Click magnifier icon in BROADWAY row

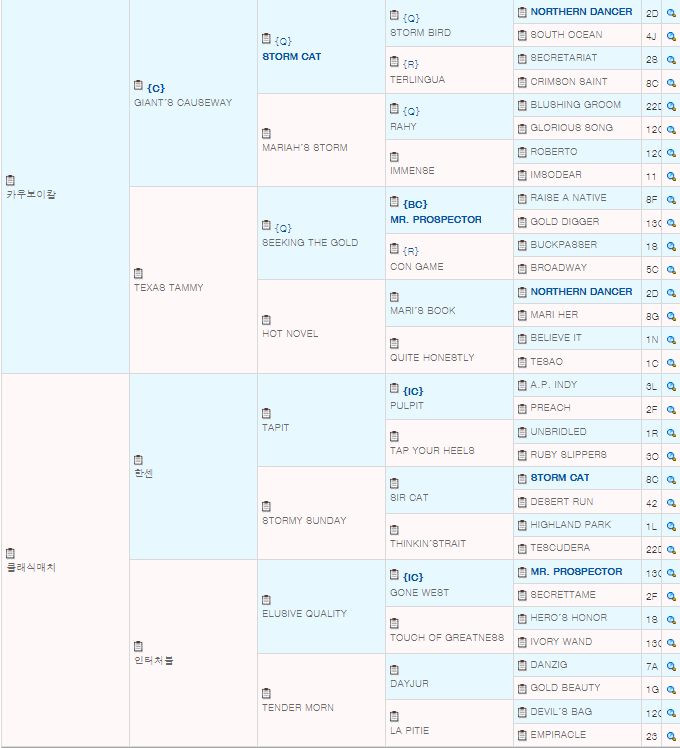(x=671, y=270)
